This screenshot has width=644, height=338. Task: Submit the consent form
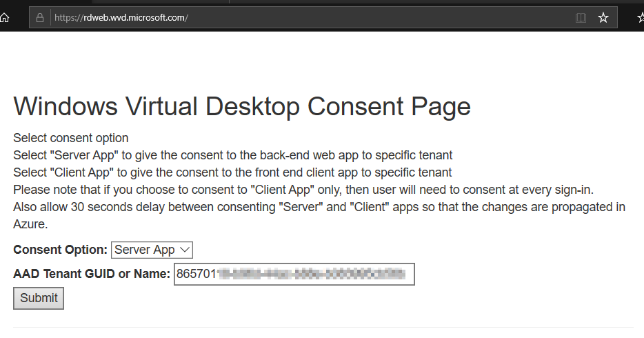[39, 298]
